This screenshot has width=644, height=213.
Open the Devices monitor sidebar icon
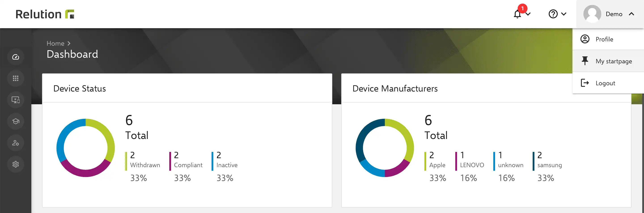(x=15, y=100)
